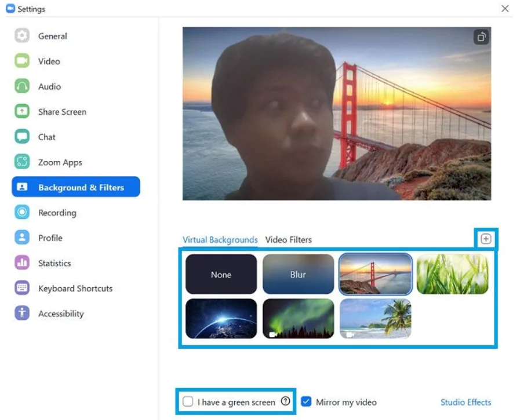Click the Recording circle icon
Image resolution: width=531 pixels, height=420 pixels.
pos(22,212)
